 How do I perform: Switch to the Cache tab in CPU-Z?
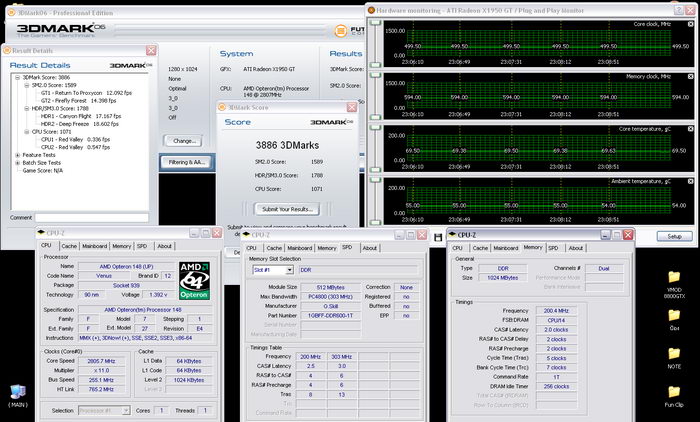coord(68,245)
